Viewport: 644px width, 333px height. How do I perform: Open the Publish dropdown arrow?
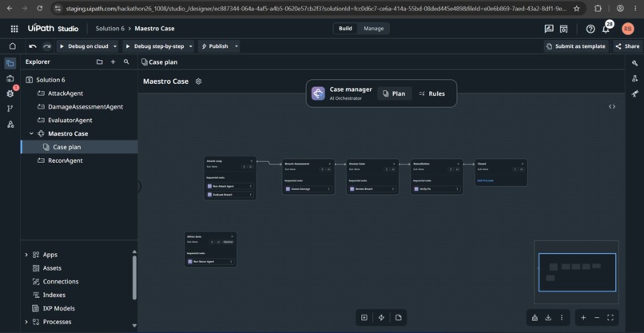pyautogui.click(x=237, y=46)
